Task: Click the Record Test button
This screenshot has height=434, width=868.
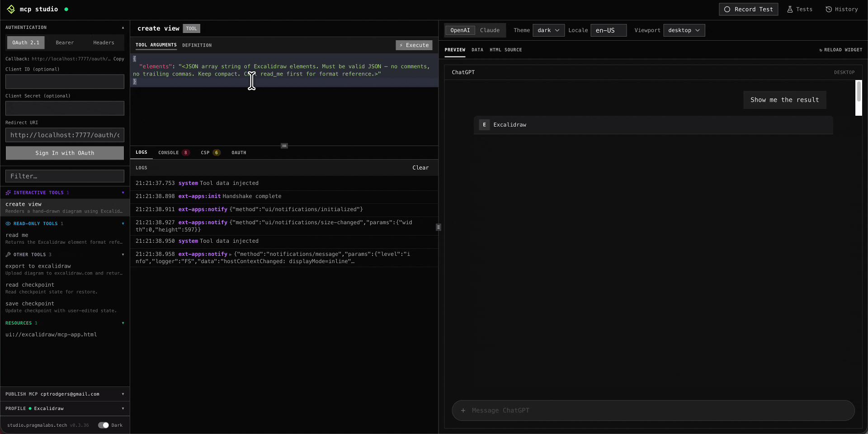Action: point(748,9)
